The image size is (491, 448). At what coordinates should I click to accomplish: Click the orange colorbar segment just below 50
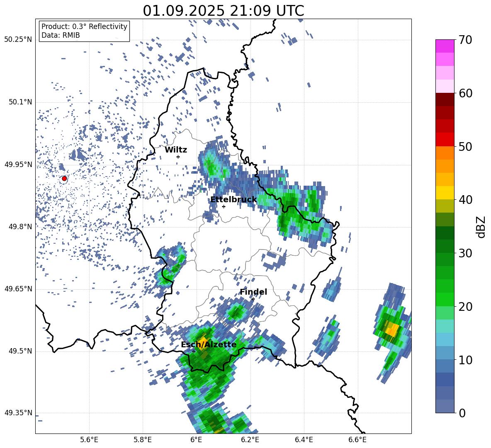(x=445, y=153)
